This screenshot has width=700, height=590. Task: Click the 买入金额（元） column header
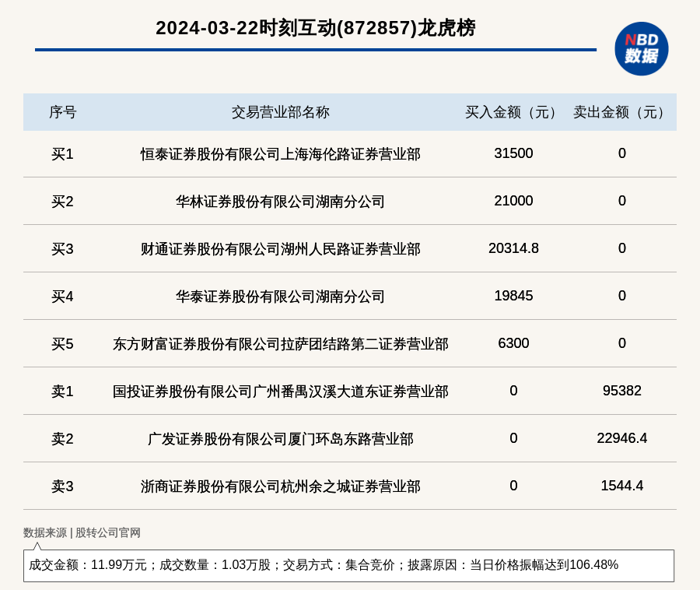pyautogui.click(x=513, y=112)
